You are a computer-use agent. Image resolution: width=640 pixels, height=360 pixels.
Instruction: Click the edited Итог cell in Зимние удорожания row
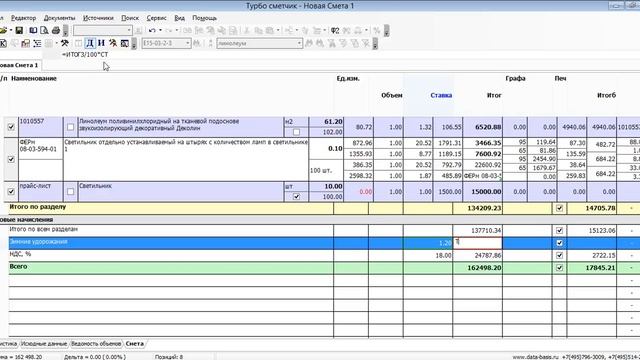[x=478, y=243]
